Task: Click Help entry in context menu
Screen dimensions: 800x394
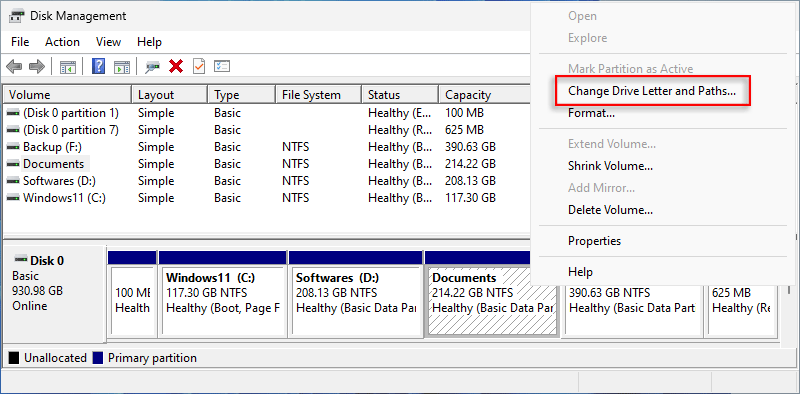Action: pyautogui.click(x=581, y=272)
